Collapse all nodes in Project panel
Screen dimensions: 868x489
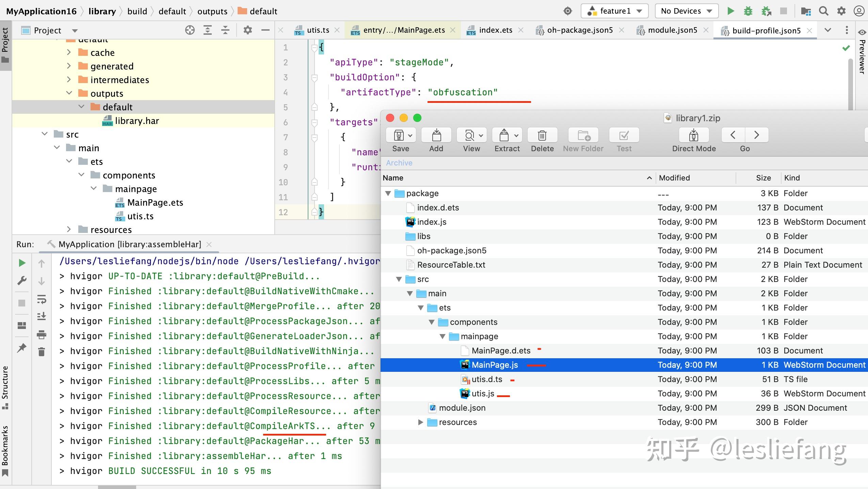(225, 30)
